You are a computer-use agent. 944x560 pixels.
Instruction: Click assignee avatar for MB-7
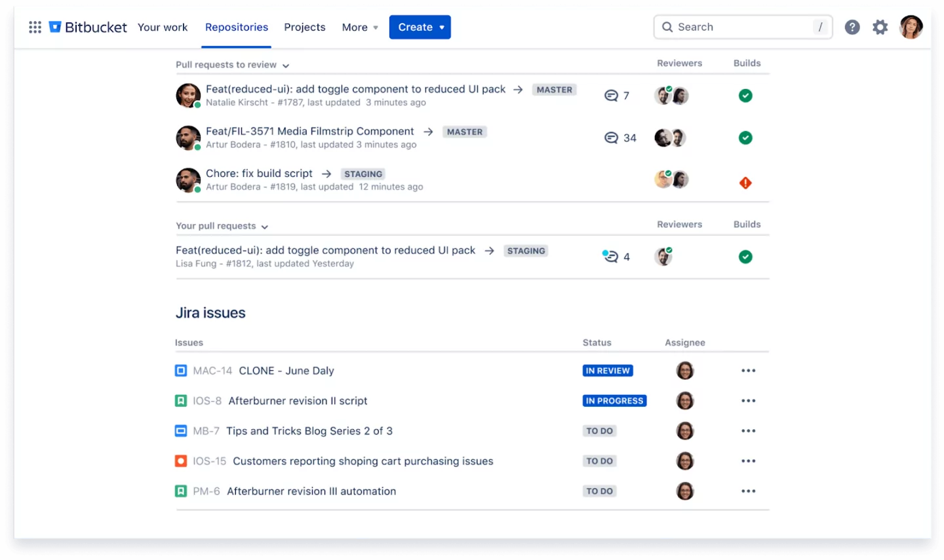click(685, 431)
